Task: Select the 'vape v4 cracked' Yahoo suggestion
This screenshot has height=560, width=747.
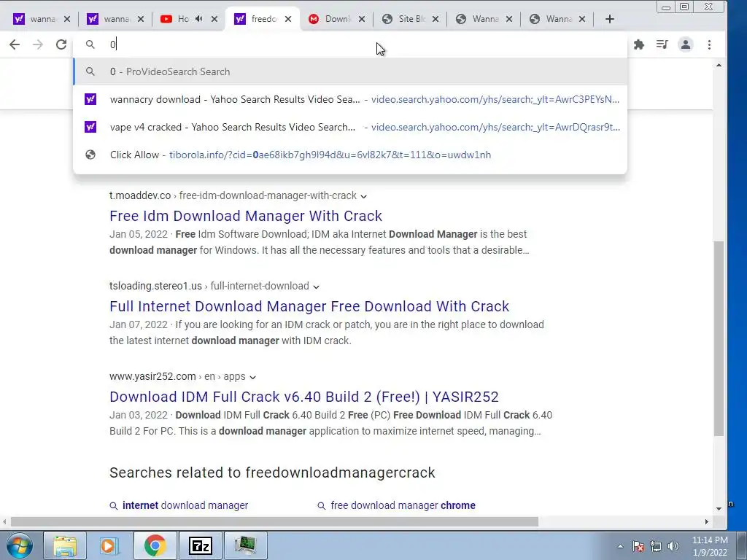Action: (350, 127)
